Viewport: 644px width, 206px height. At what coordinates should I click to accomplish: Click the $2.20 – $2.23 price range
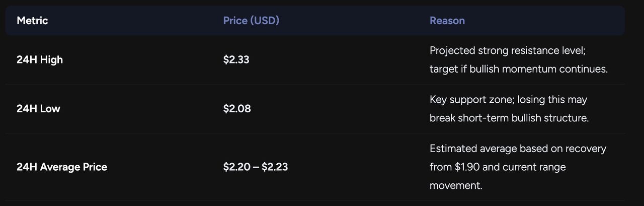click(x=256, y=167)
